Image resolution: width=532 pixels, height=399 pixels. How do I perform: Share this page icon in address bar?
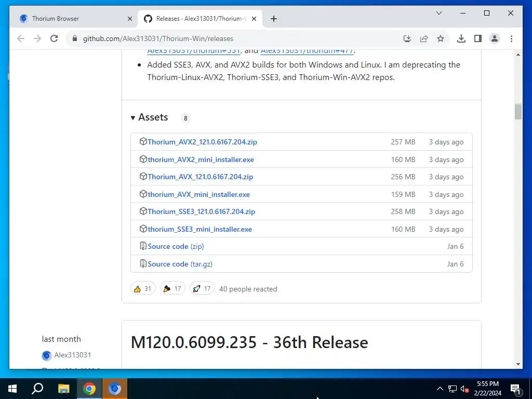(424, 38)
